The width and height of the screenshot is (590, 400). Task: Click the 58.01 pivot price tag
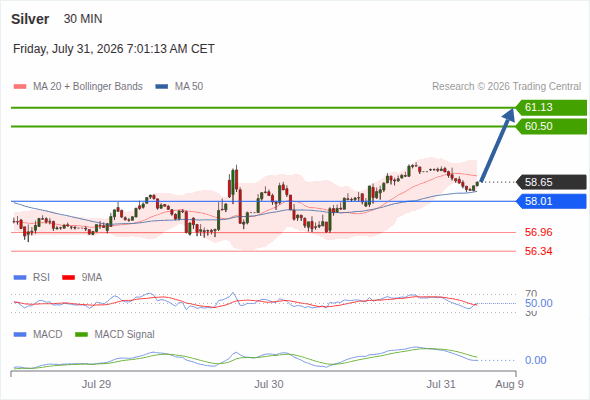(551, 201)
